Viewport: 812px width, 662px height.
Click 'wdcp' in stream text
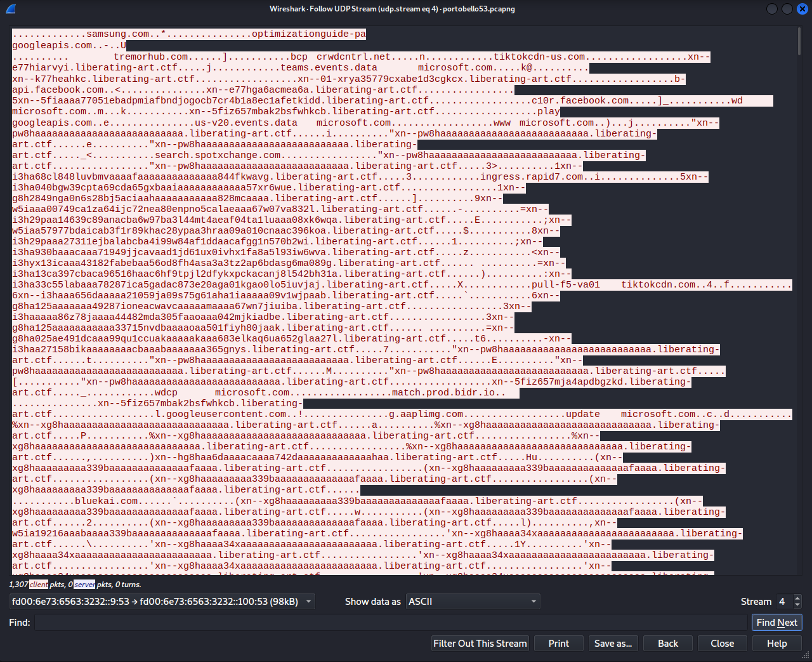tap(166, 392)
